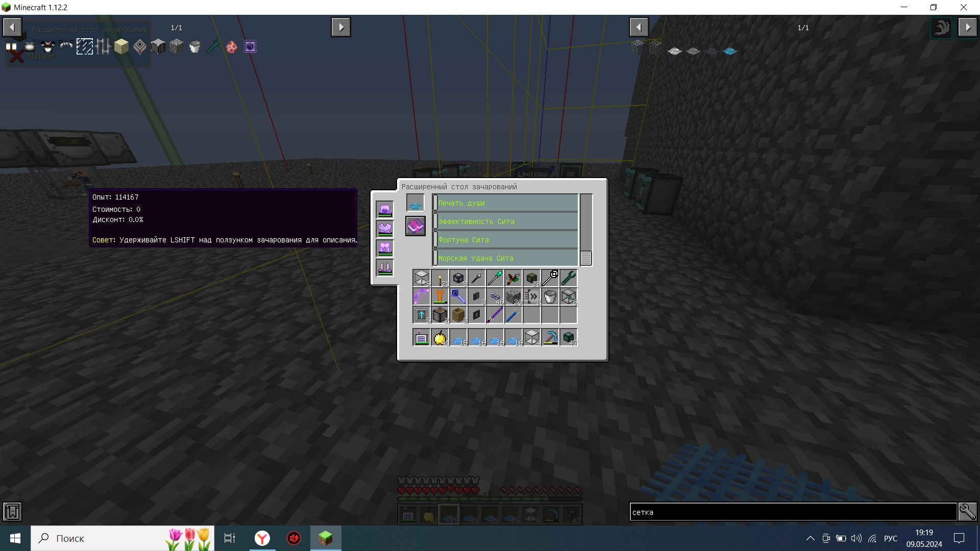980x551 pixels.
Task: Select the sand block bookmark icon
Action: coord(121,47)
